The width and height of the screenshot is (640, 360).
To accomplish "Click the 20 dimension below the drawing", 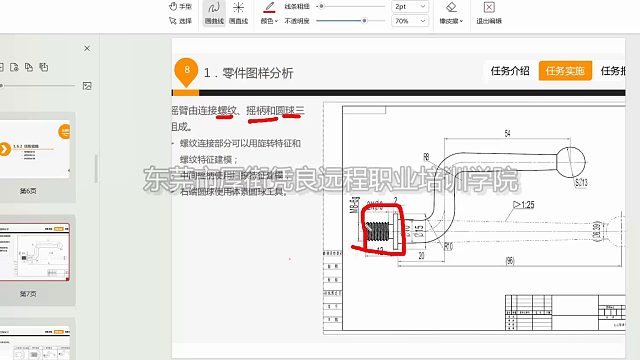I will click(421, 256).
